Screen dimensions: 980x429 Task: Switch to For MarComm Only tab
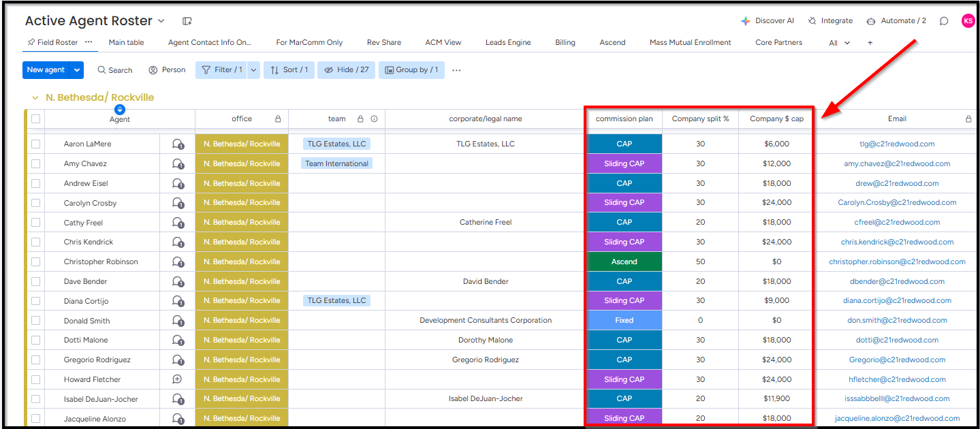(x=309, y=42)
